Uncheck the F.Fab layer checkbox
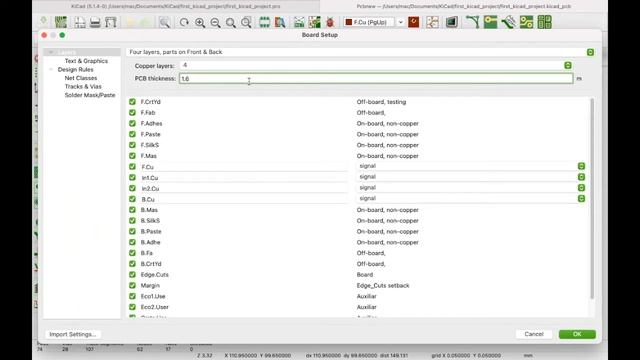Screen dimensions: 640x360 pyautogui.click(x=132, y=112)
